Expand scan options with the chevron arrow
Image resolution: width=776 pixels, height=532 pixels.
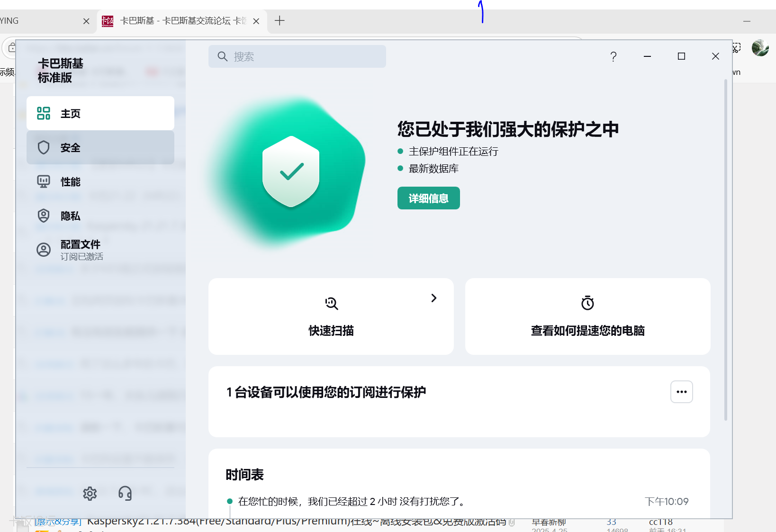[433, 298]
